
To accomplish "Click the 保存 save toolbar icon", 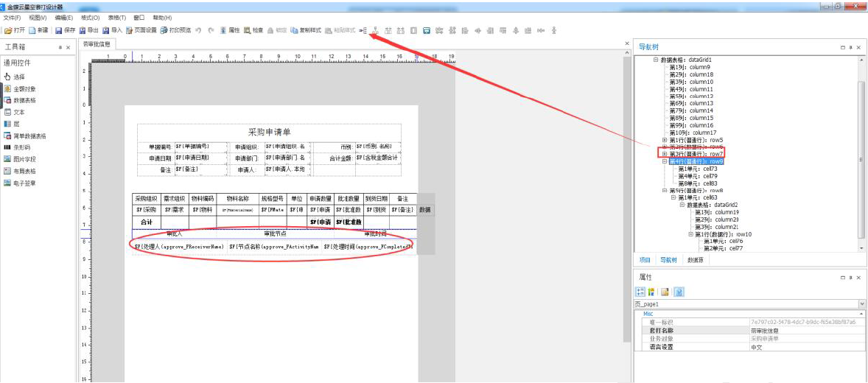I will tap(65, 30).
